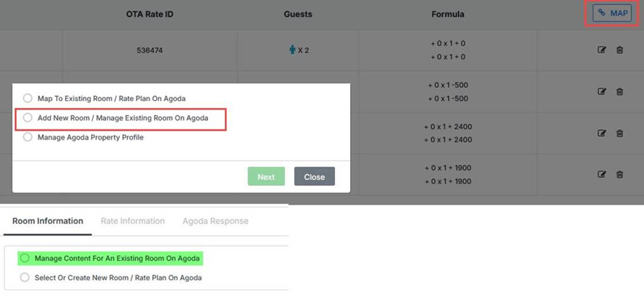Click the edit icon for rate 536474
The width and height of the screenshot is (644, 299).
pos(602,50)
